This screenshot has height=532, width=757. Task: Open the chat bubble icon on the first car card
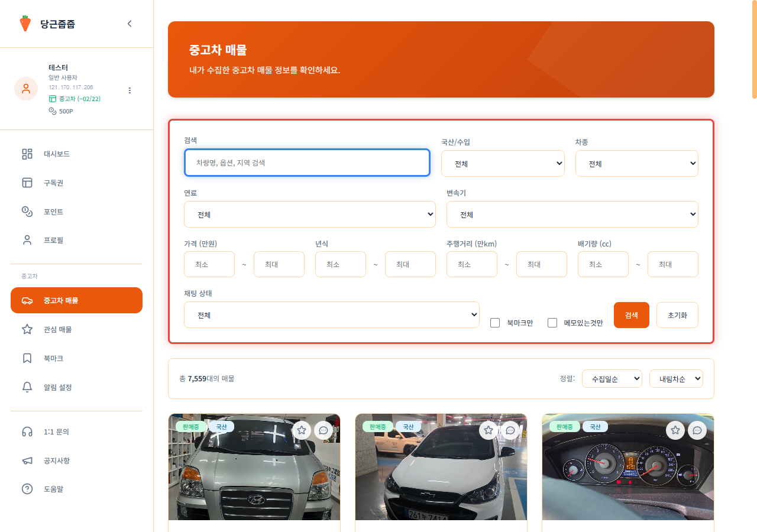click(x=323, y=430)
